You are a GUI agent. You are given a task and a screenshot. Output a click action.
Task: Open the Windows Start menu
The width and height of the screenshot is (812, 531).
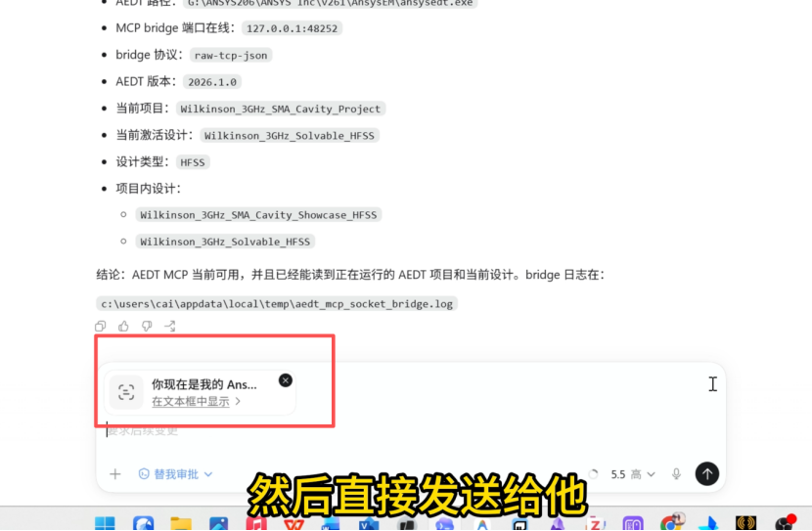pyautogui.click(x=105, y=523)
